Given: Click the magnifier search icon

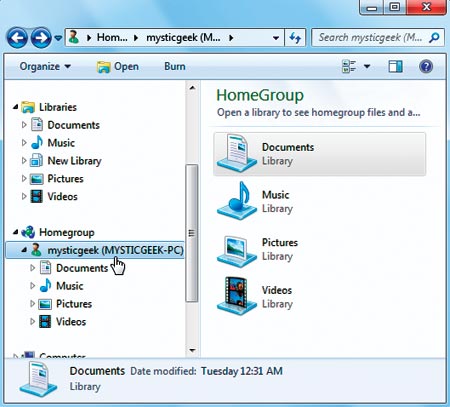Looking at the screenshot, I should 434,38.
